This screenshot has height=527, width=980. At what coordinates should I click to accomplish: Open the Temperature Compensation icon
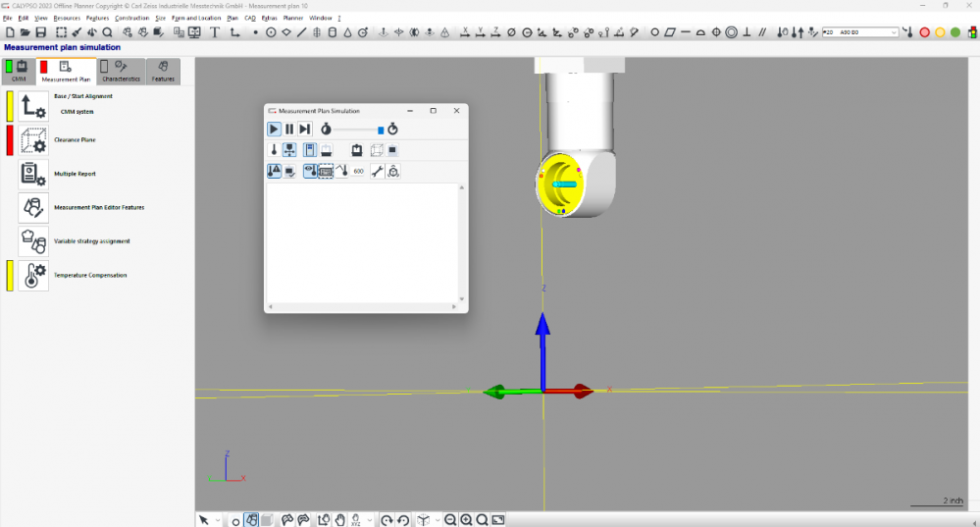[x=33, y=276]
